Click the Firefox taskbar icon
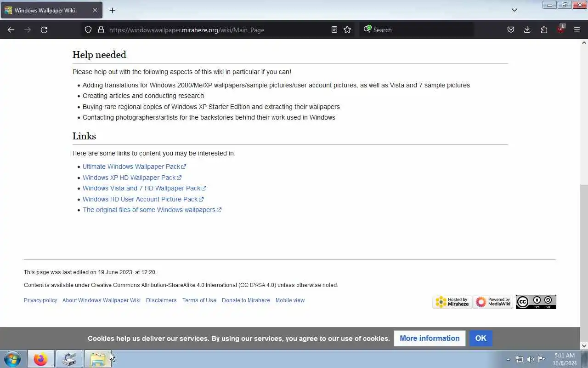Screen dimensions: 588x368 click(40, 359)
